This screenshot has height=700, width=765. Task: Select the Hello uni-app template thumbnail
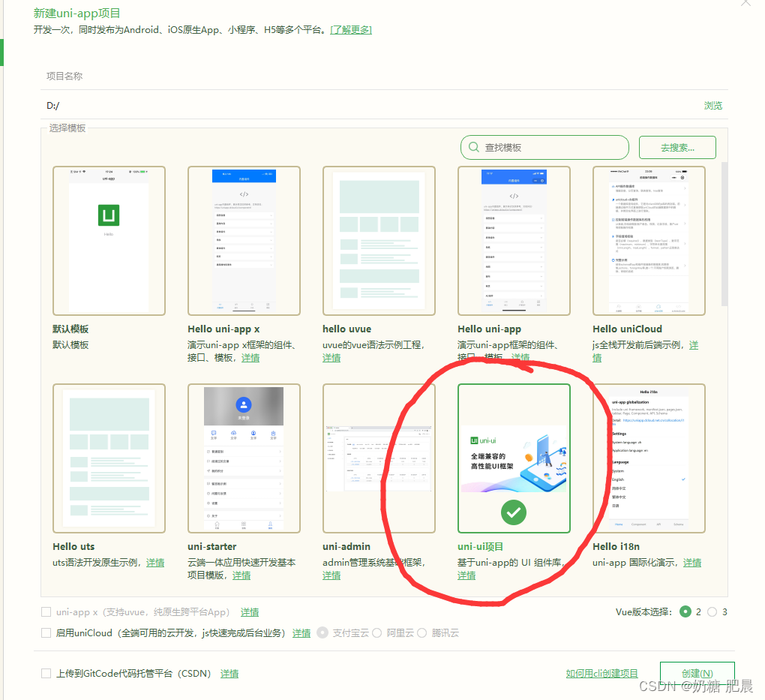pos(514,241)
